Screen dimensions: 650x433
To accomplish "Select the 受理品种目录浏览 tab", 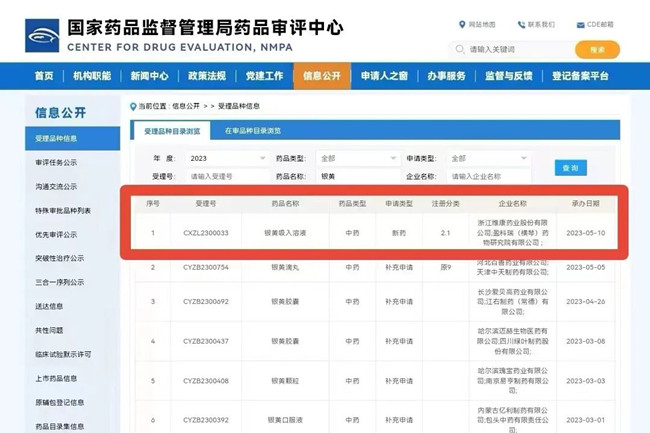I will (172, 130).
